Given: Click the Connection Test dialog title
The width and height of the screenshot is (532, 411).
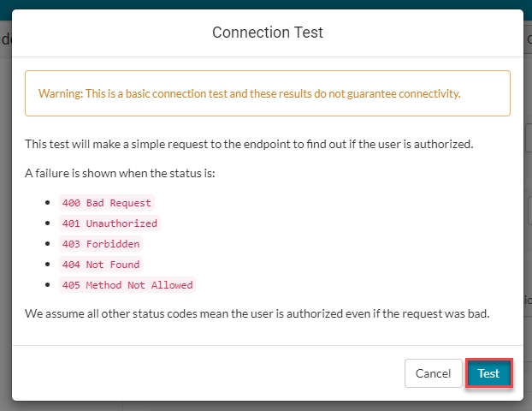Looking at the screenshot, I should (x=267, y=33).
